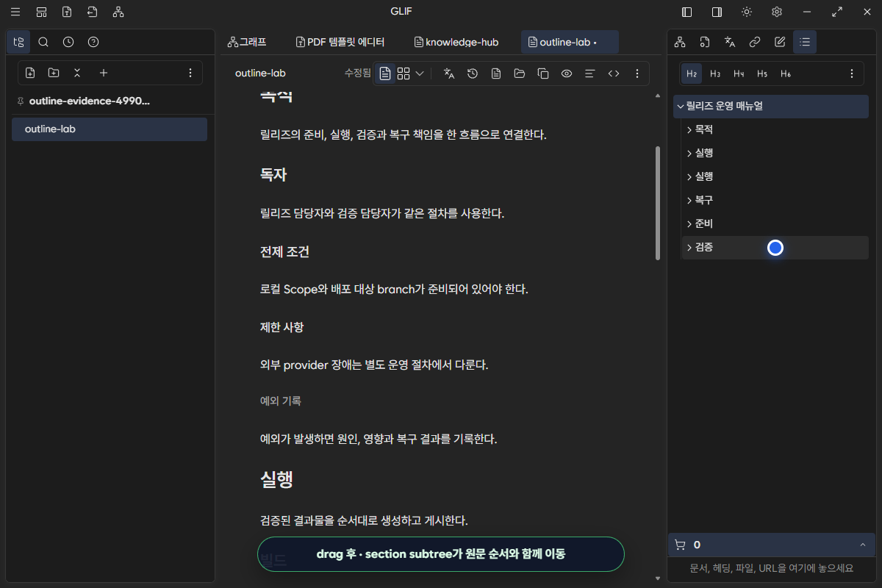Click the export document icon in title bar
Viewport: 882px width, 588px height.
92,12
